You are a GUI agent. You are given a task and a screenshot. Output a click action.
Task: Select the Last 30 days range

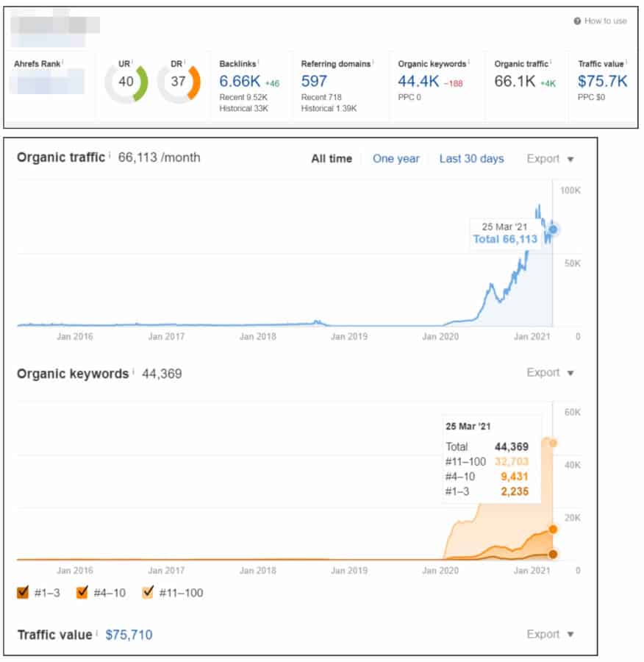click(x=471, y=159)
